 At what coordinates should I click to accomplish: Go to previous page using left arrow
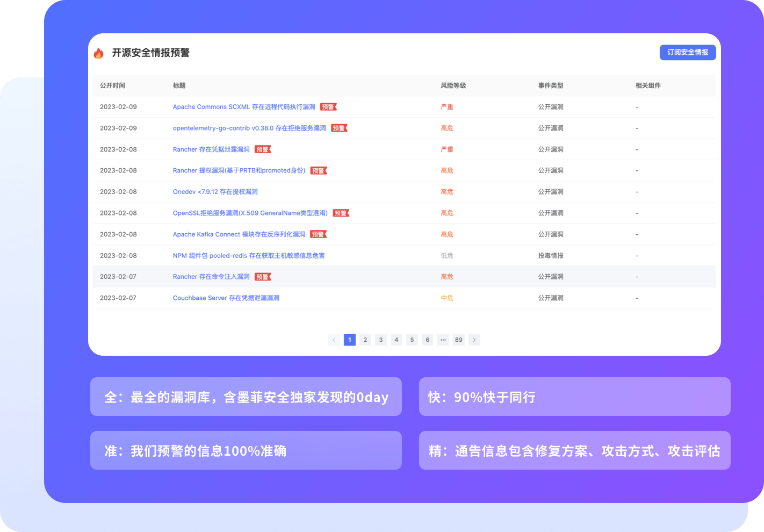[x=334, y=340]
